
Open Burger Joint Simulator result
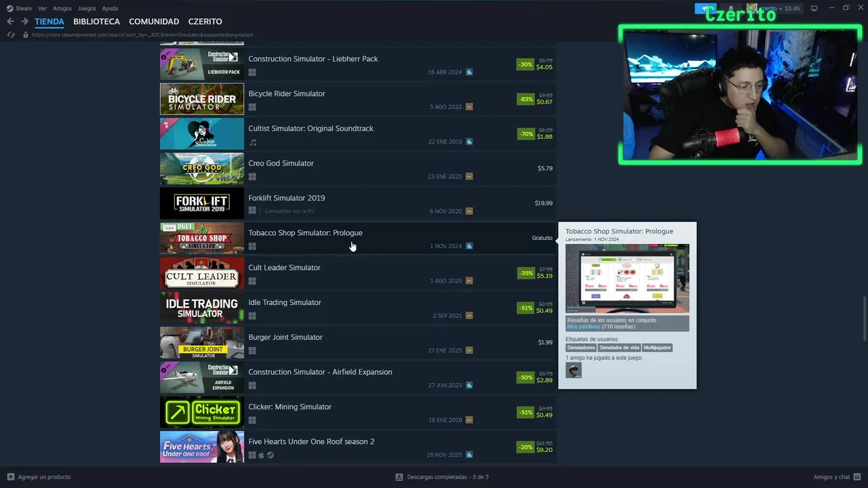pos(358,343)
